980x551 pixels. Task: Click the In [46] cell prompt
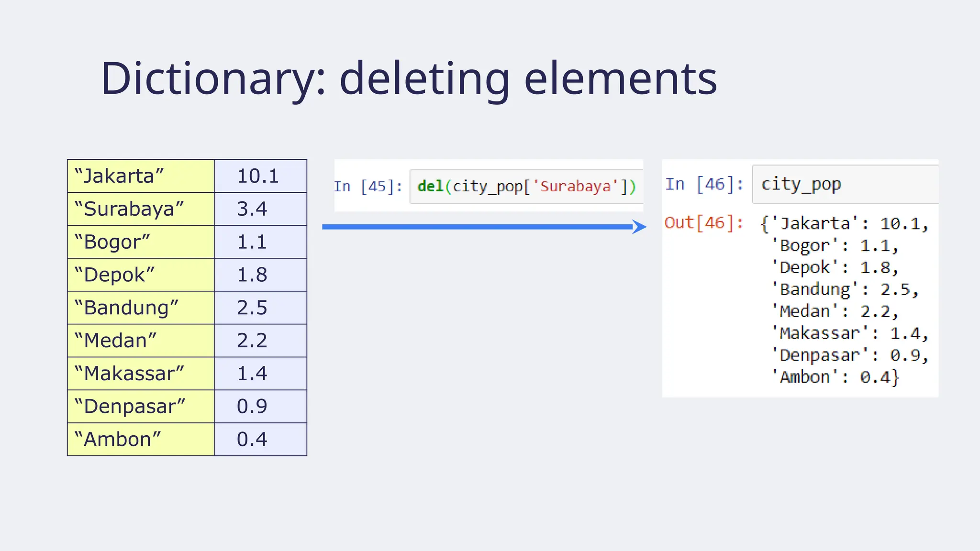(704, 184)
